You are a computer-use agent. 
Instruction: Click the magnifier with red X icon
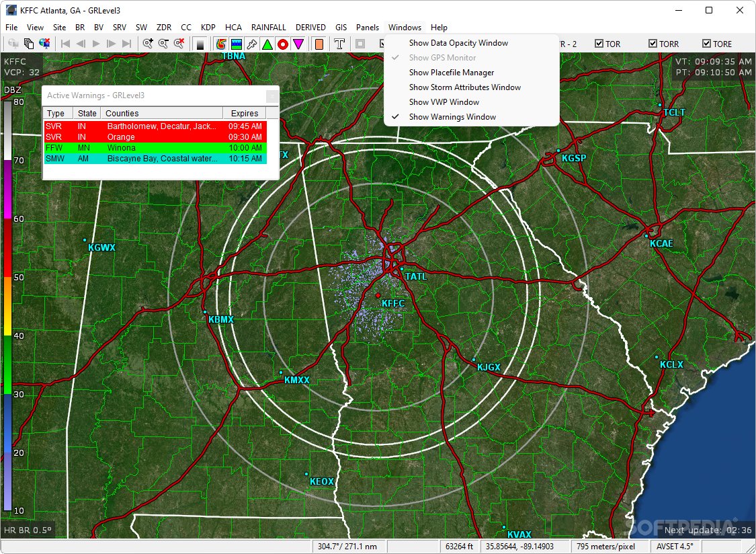(179, 44)
